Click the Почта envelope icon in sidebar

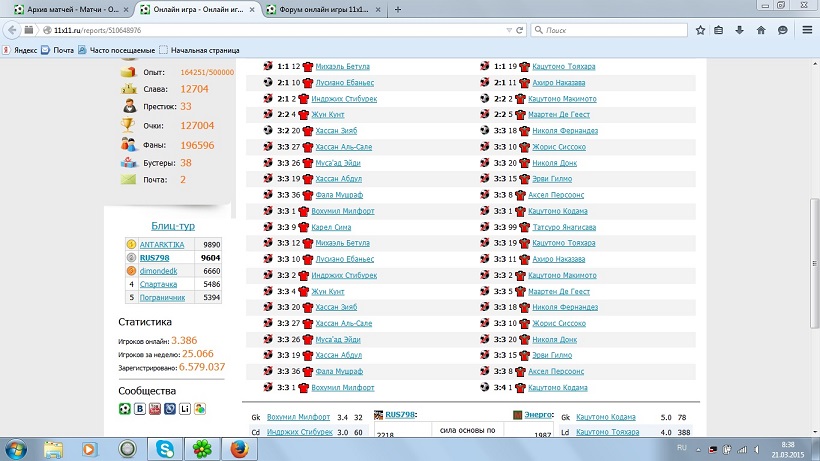[128, 179]
